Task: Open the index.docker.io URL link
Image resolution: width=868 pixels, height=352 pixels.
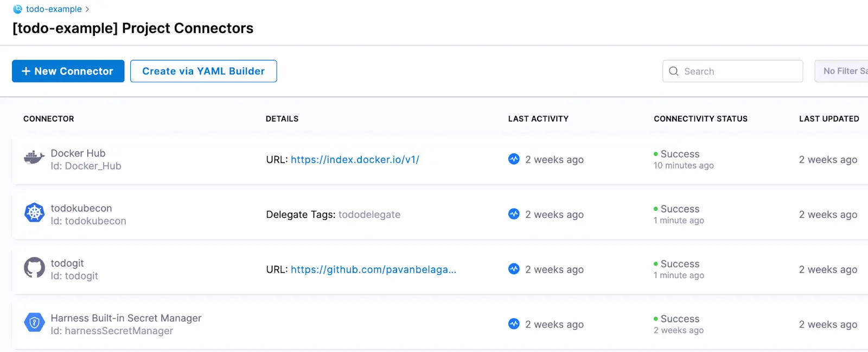Action: [x=355, y=160]
